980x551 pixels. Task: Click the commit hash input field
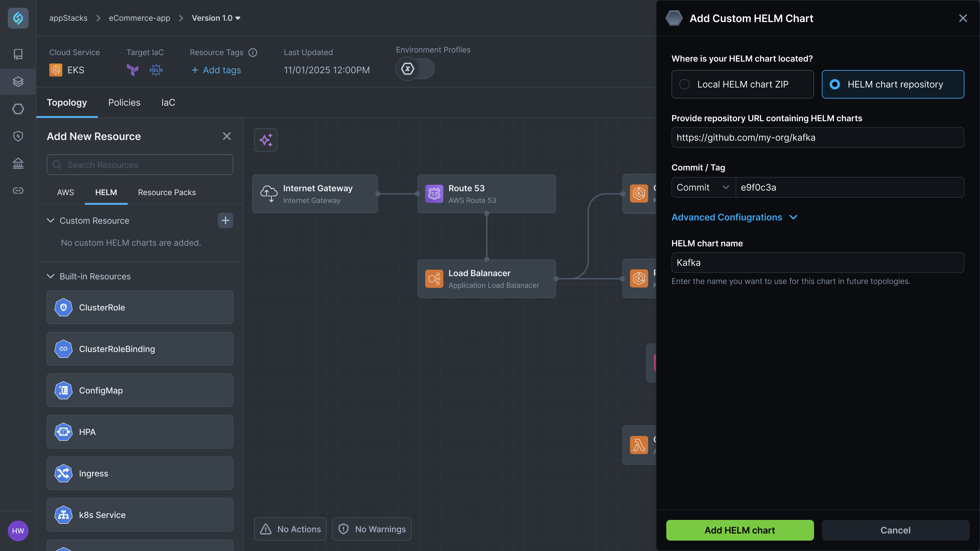click(850, 187)
